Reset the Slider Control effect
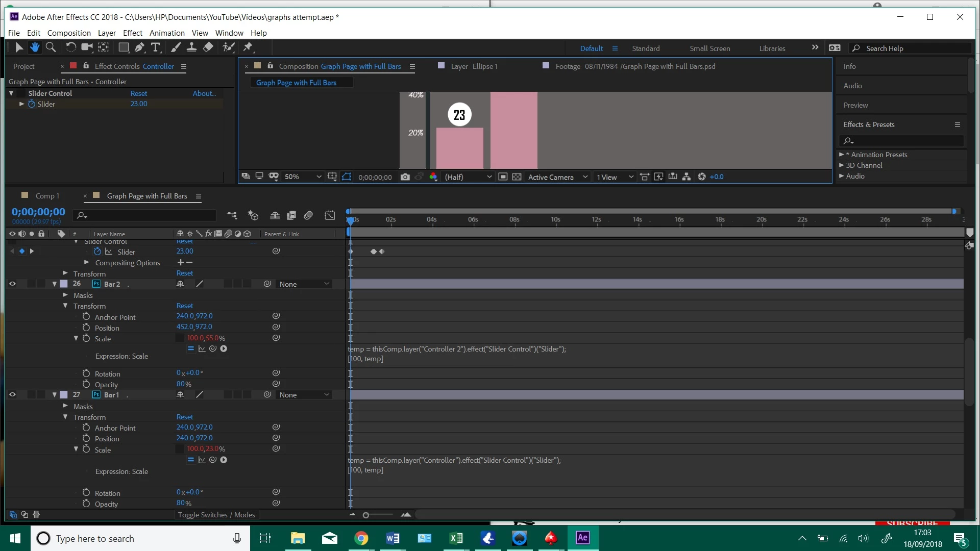The width and height of the screenshot is (980, 551). tap(138, 93)
